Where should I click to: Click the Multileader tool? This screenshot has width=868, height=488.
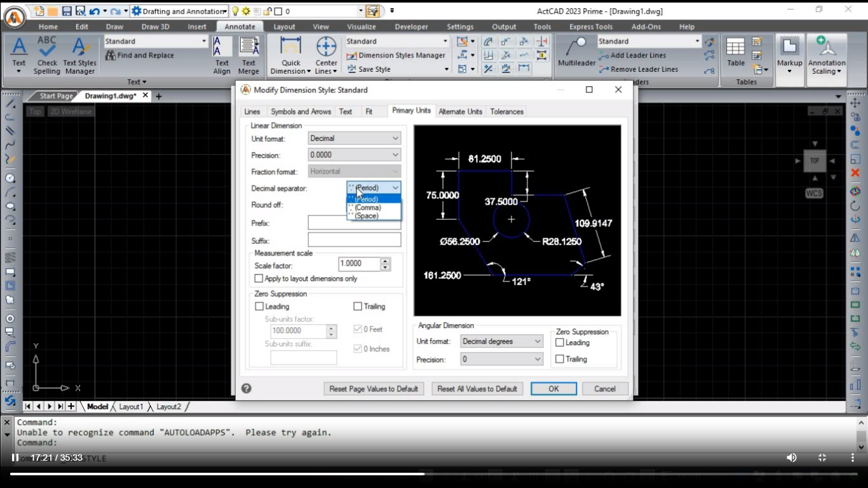point(576,52)
